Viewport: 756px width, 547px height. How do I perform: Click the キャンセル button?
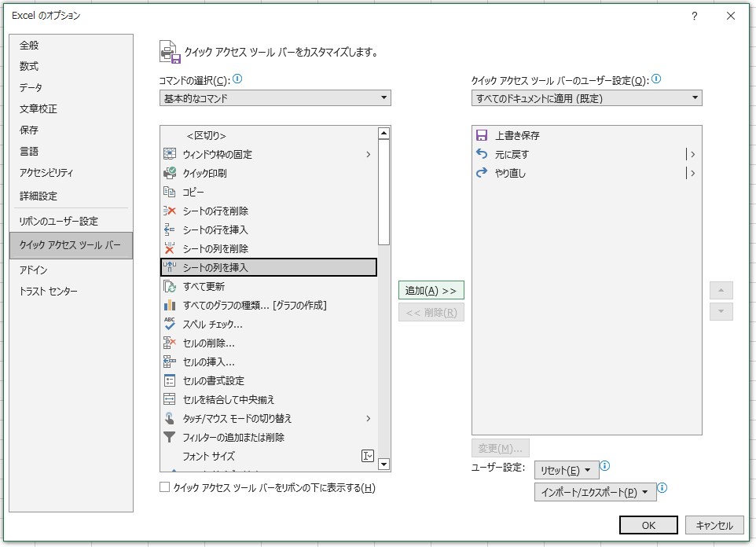click(714, 525)
